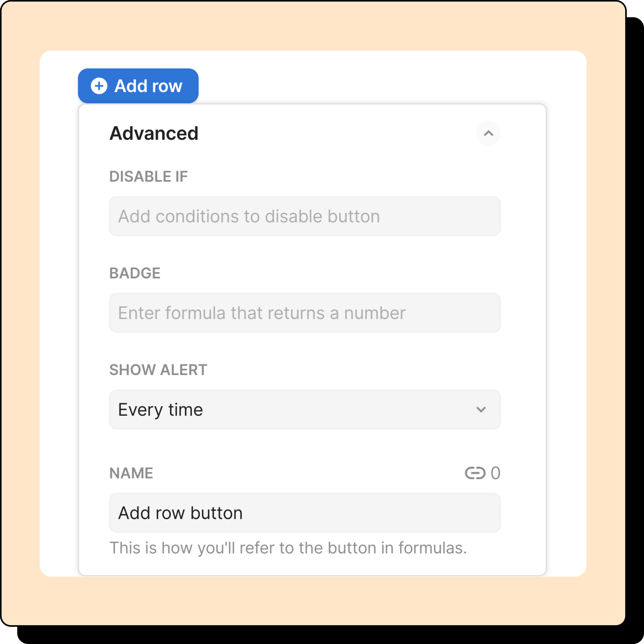Click the plus icon on Add row
The width and height of the screenshot is (644, 644).
(99, 86)
